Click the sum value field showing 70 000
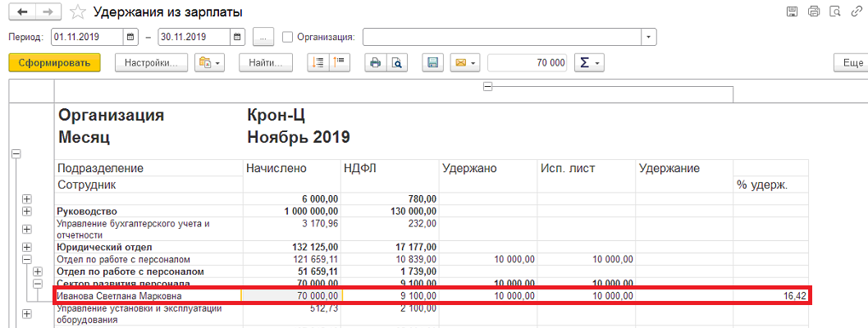868x328 pixels. coord(528,63)
